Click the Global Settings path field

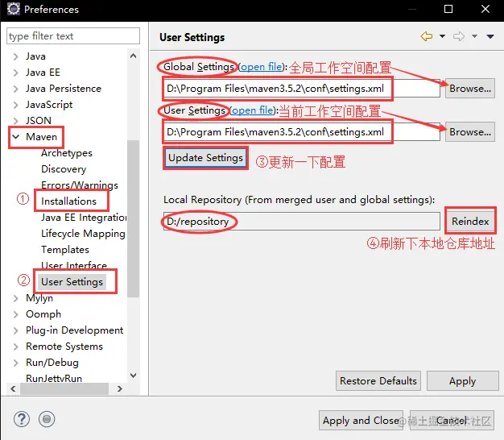coord(301,89)
